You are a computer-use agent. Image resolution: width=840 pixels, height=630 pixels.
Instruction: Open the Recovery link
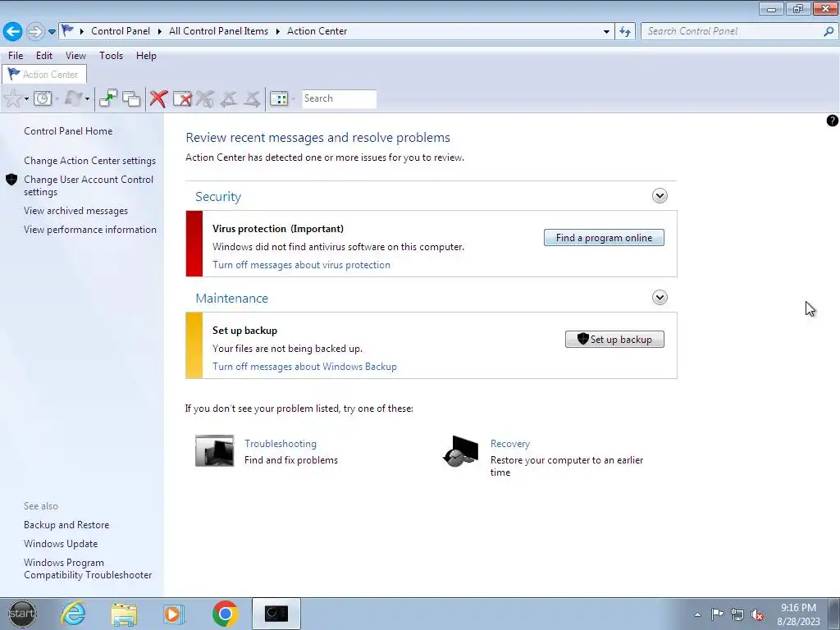point(510,444)
